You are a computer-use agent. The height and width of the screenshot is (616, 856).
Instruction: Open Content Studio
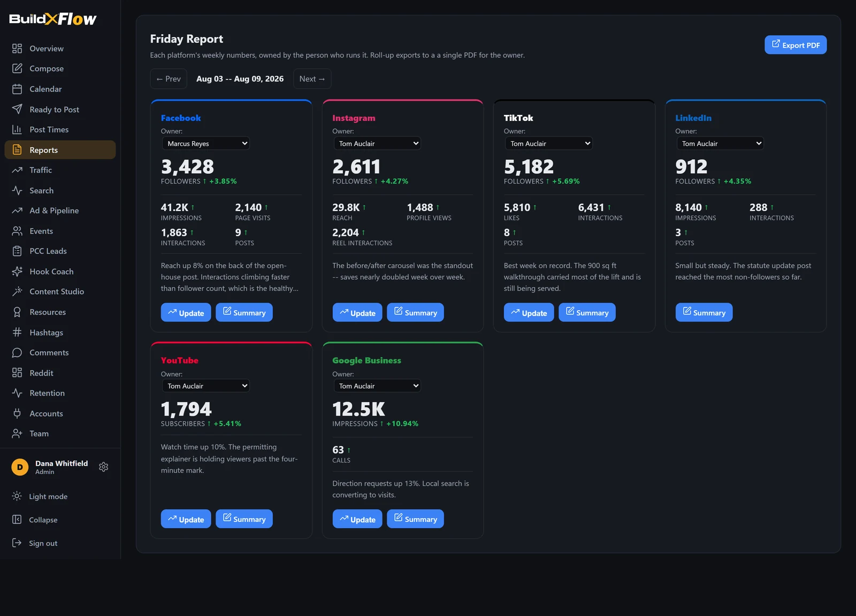click(60, 291)
